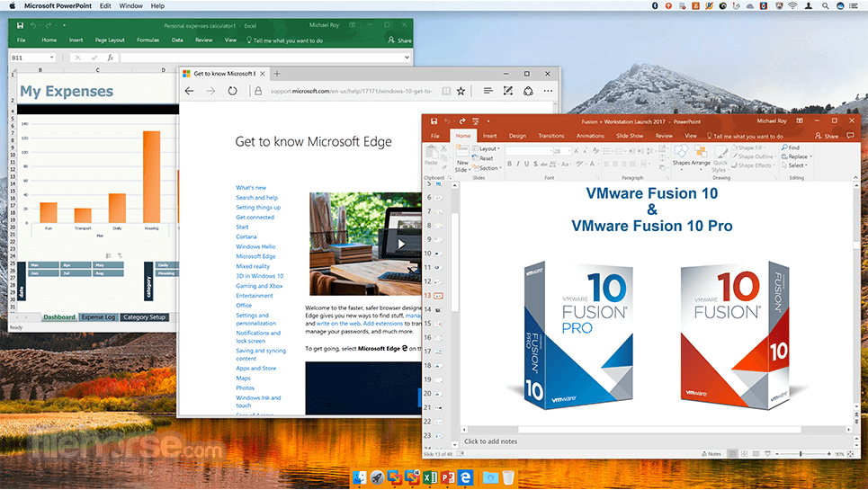Apply Italic formatting in PowerPoint ribbon
868x490 pixels.
[x=518, y=164]
